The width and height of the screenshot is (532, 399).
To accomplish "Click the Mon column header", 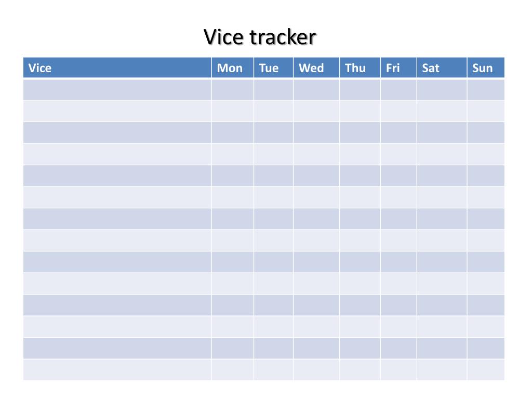I will [232, 68].
